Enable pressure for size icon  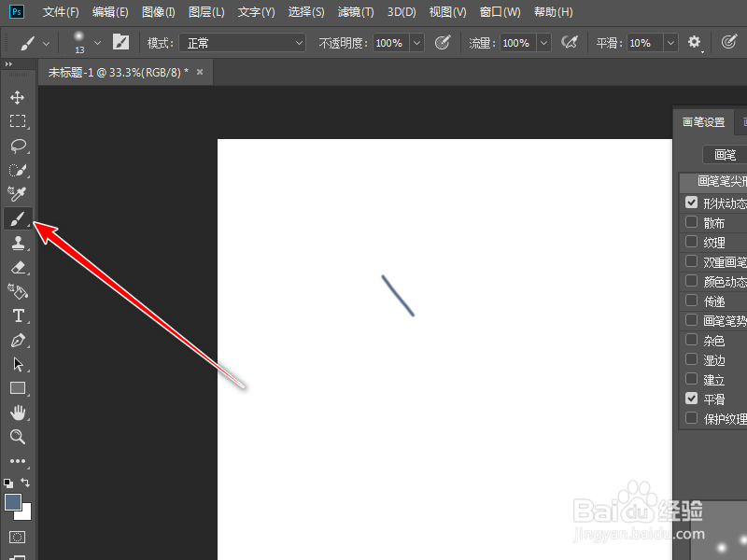point(729,42)
